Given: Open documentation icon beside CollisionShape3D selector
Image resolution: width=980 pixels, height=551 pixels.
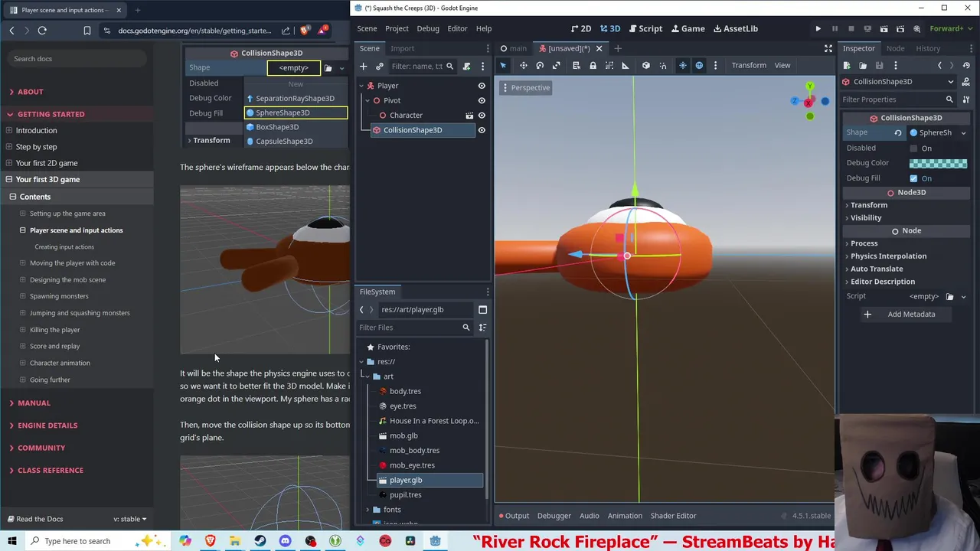Looking at the screenshot, I should click(966, 82).
